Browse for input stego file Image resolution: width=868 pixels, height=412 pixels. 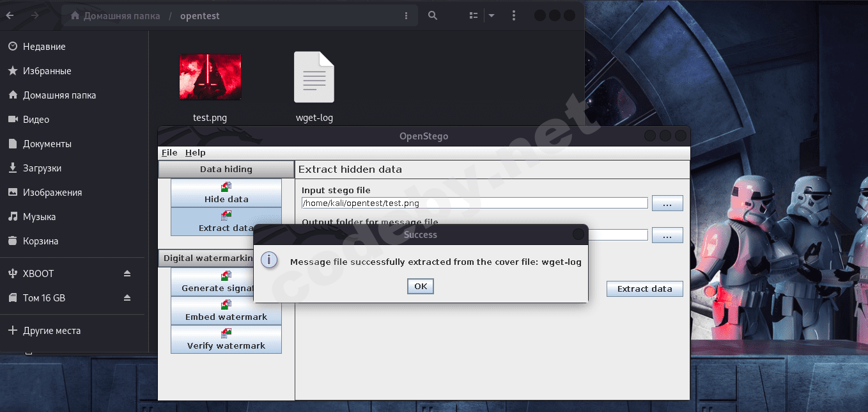[x=667, y=203]
